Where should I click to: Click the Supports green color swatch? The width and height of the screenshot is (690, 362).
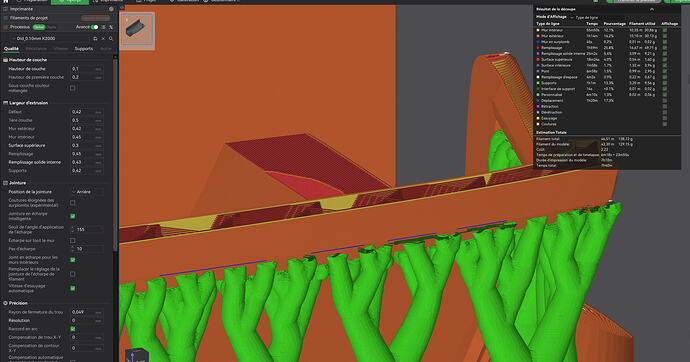[x=538, y=83]
